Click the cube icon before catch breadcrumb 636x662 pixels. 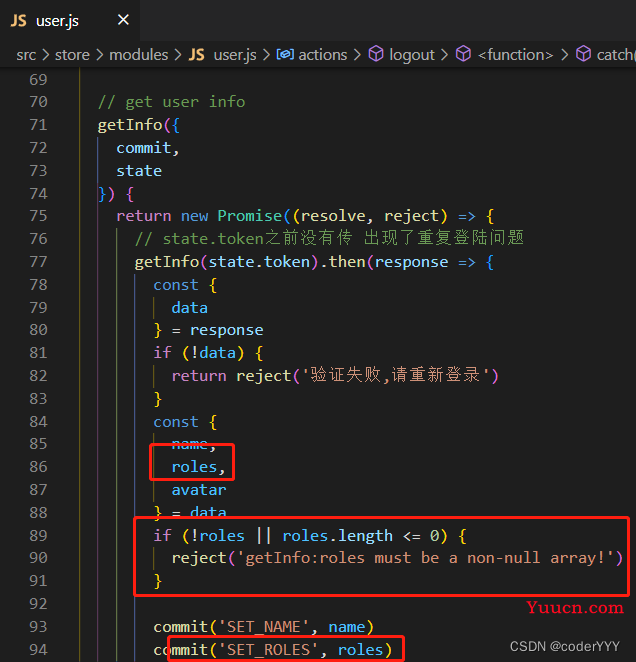coord(584,54)
